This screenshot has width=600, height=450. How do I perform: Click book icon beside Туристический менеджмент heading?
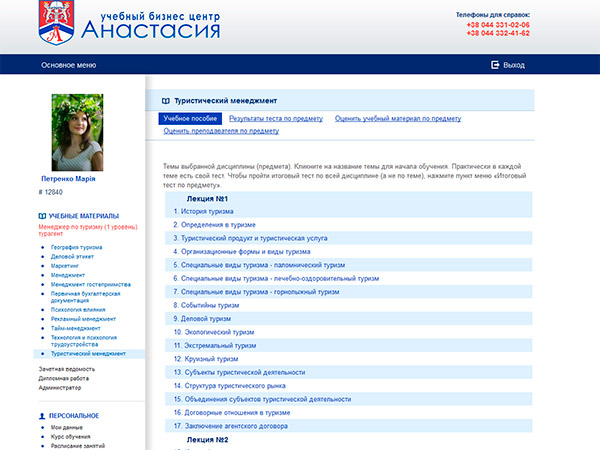point(165,101)
